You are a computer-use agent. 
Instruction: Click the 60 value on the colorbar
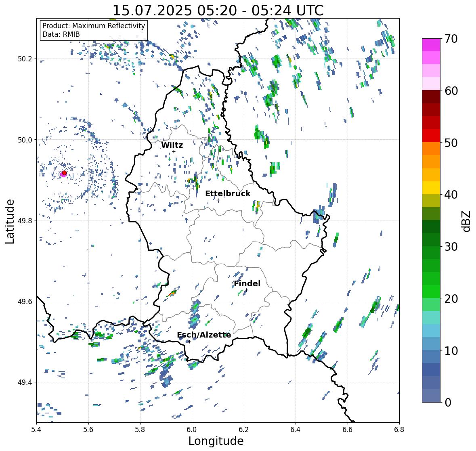[451, 90]
